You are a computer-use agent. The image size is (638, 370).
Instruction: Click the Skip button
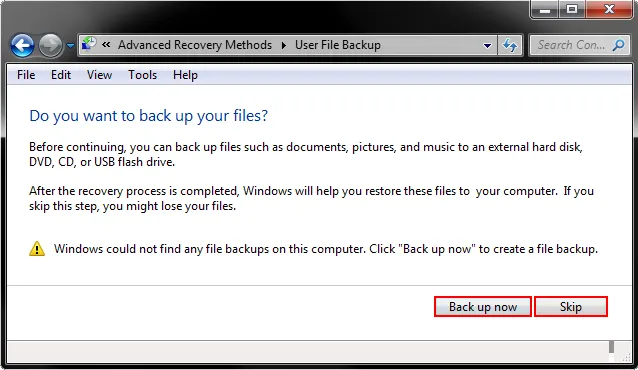tap(571, 307)
